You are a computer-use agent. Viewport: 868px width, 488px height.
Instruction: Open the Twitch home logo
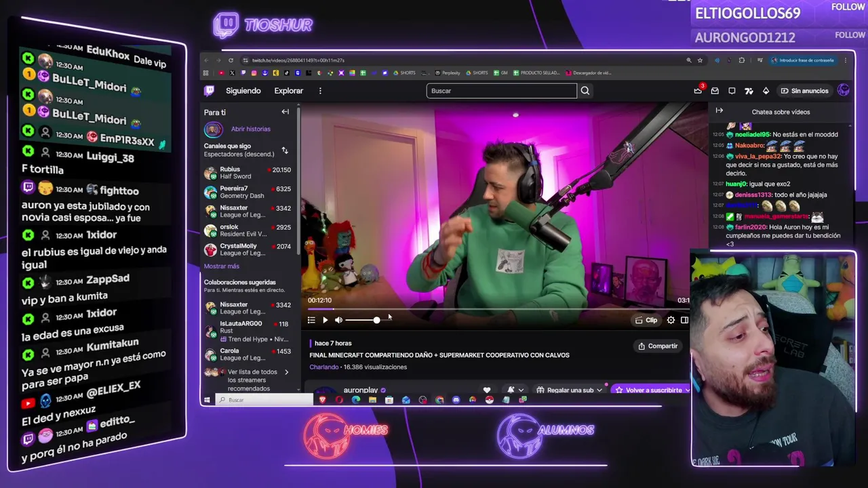pyautogui.click(x=210, y=91)
